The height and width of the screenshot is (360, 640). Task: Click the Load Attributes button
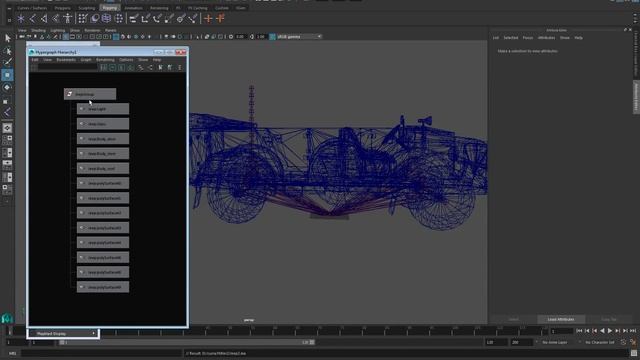(561, 319)
